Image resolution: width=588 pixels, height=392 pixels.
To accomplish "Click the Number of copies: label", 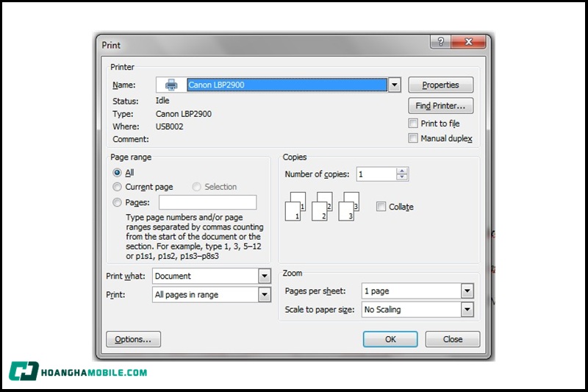I will pos(317,174).
